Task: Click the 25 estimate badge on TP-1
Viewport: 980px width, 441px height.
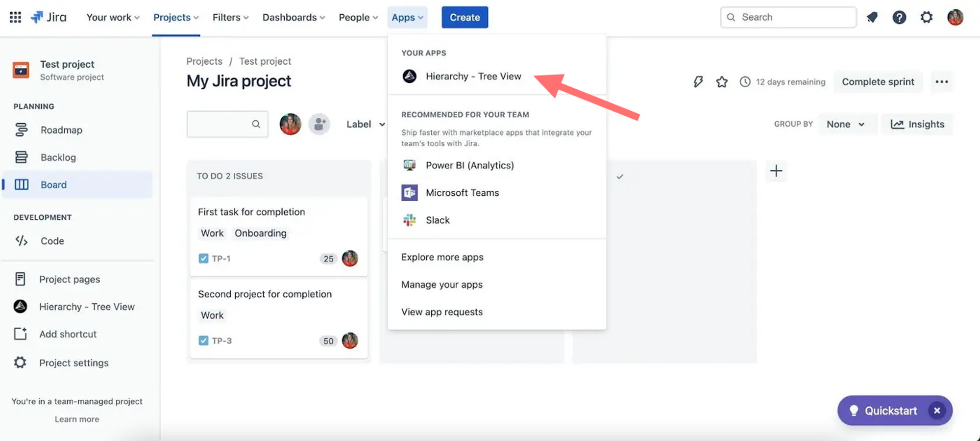Action: (328, 259)
